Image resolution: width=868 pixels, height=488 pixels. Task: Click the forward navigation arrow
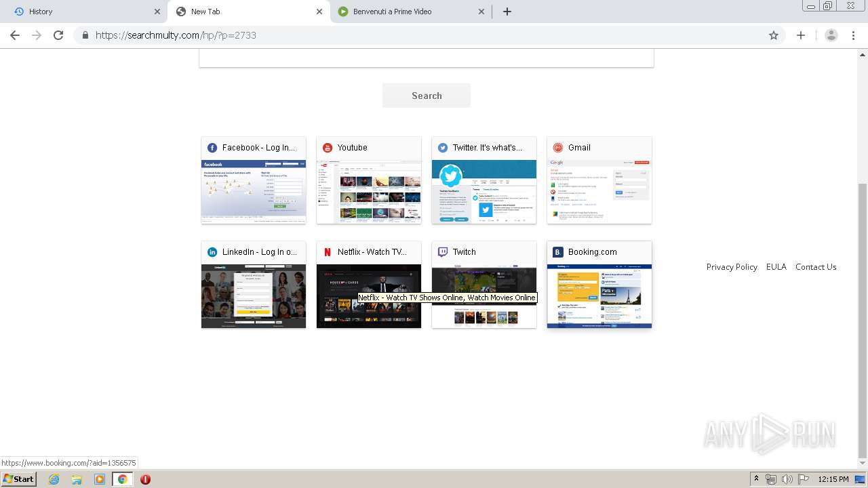pyautogui.click(x=37, y=35)
